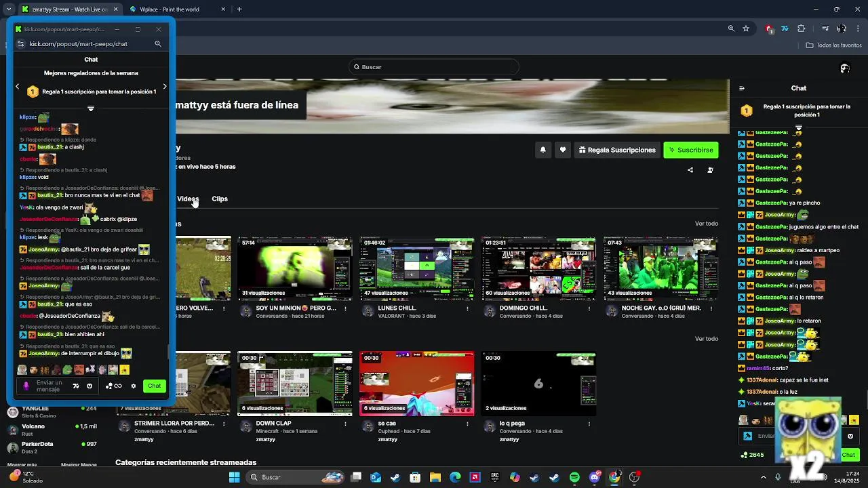The width and height of the screenshot is (868, 488).
Task: Open emoji picker in popout chat
Action: point(89,386)
